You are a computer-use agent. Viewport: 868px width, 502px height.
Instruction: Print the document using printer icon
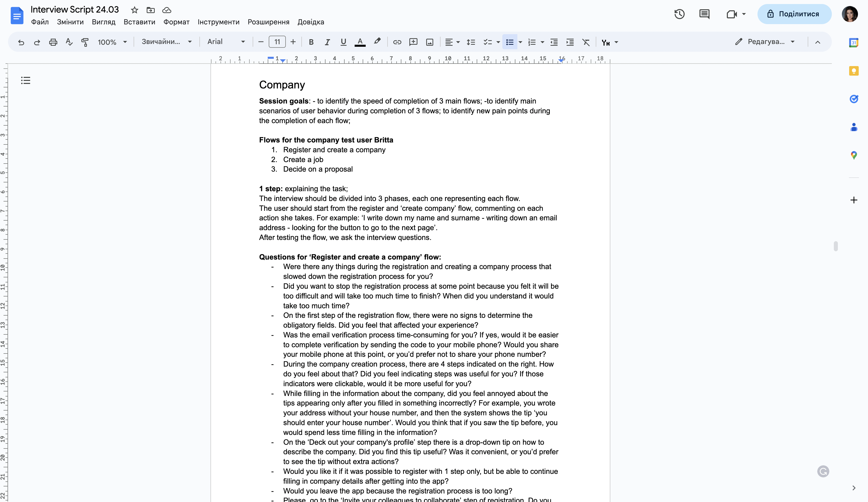pos(53,42)
